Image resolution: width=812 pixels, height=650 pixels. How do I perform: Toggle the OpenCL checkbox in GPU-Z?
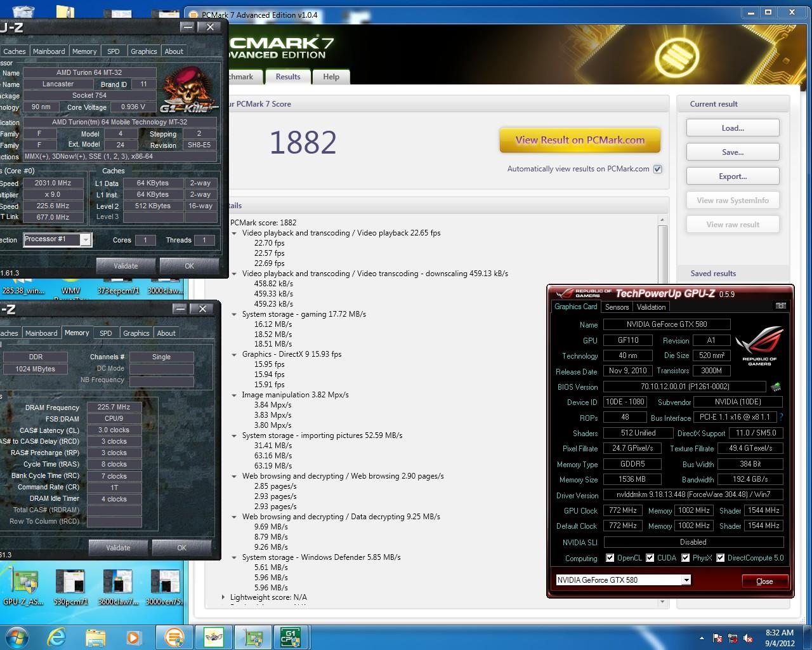click(x=610, y=558)
